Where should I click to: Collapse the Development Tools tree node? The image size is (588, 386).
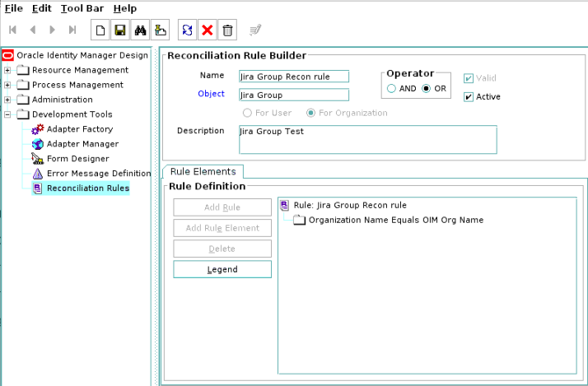tap(7, 114)
